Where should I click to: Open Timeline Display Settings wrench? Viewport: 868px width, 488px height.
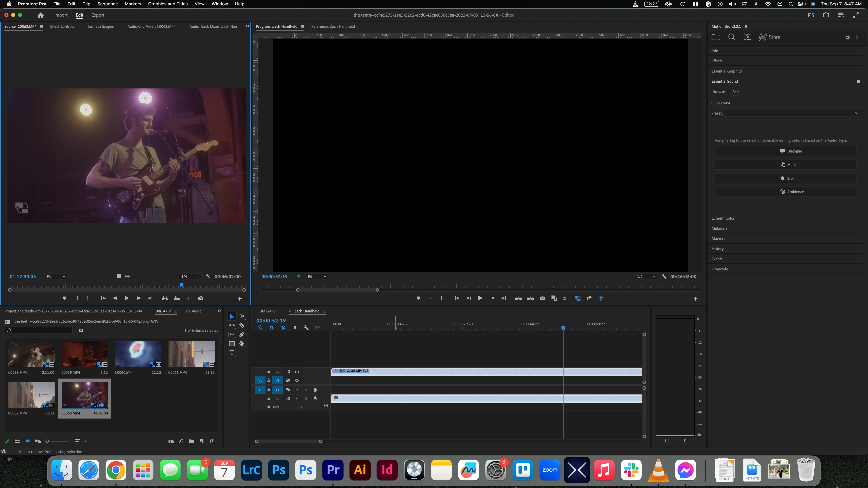[306, 328]
